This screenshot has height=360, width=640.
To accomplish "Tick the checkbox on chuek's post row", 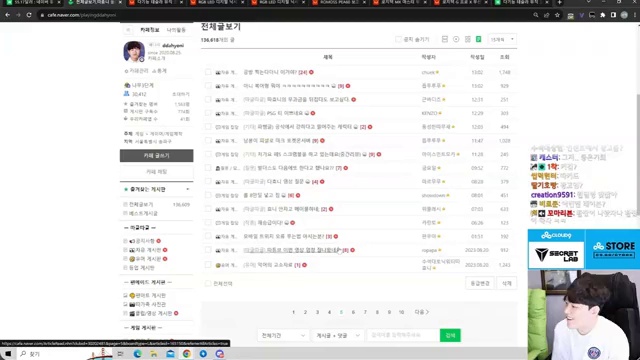I will (x=208, y=72).
